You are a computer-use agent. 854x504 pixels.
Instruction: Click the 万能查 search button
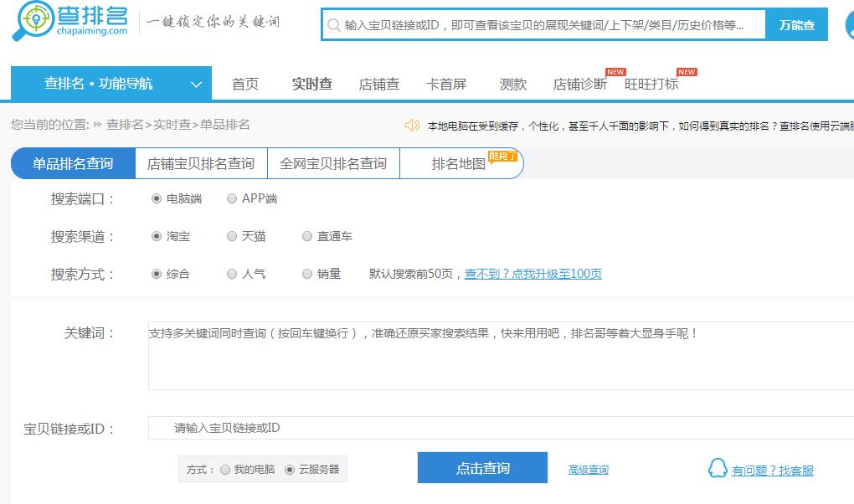coord(796,25)
